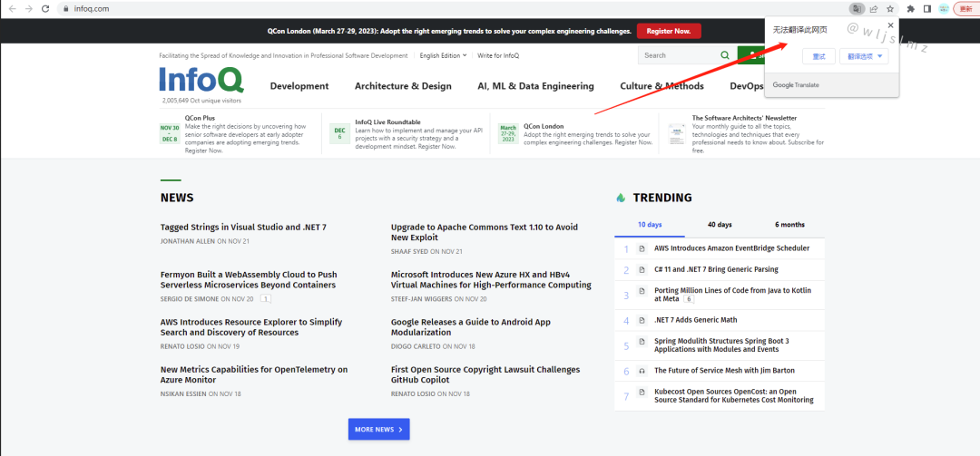Screen dimensions: 980x456
Task: Close the translate popup with X
Action: (x=891, y=25)
